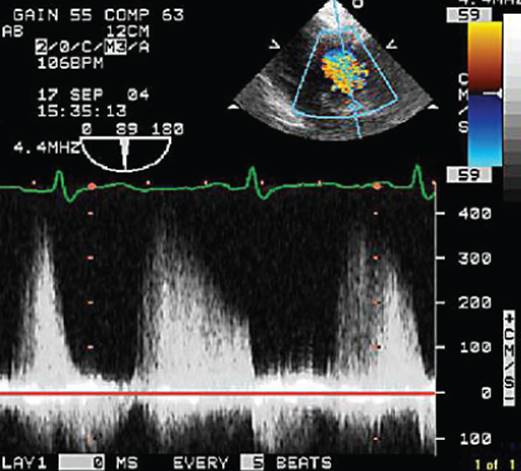Click the delay 0 MS value field
521x471 pixels.
click(82, 463)
